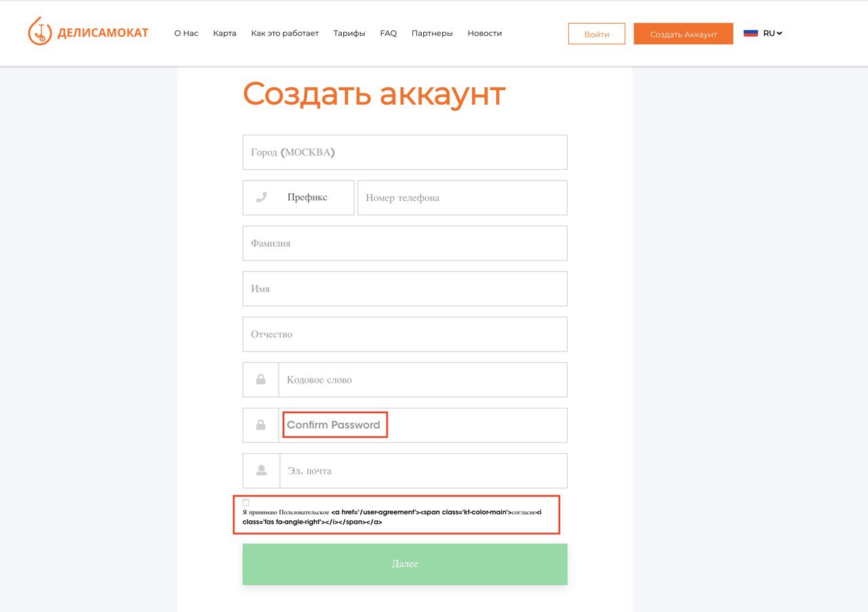The height and width of the screenshot is (612, 868).
Task: Open the Город city selector
Action: point(404,152)
